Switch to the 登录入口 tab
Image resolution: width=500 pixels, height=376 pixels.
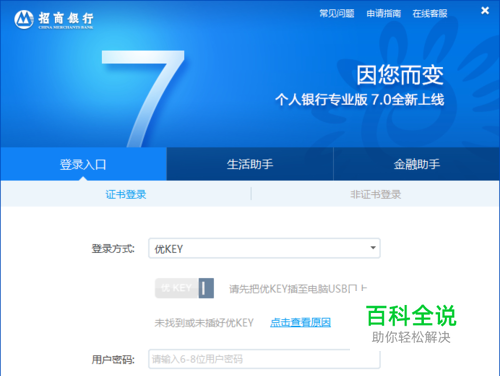point(83,164)
